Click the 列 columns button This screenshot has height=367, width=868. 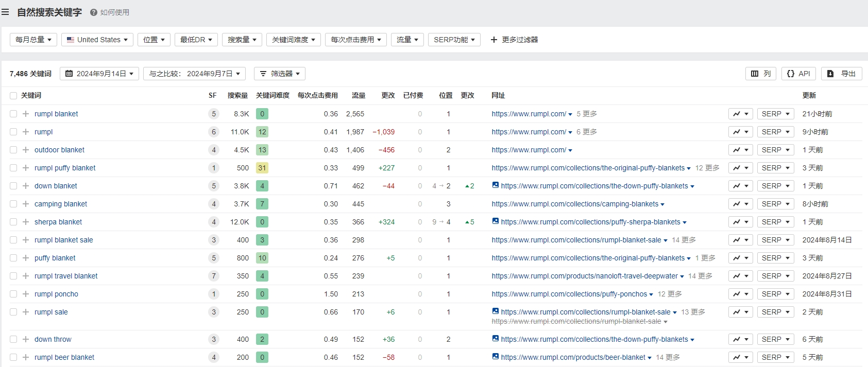click(761, 74)
